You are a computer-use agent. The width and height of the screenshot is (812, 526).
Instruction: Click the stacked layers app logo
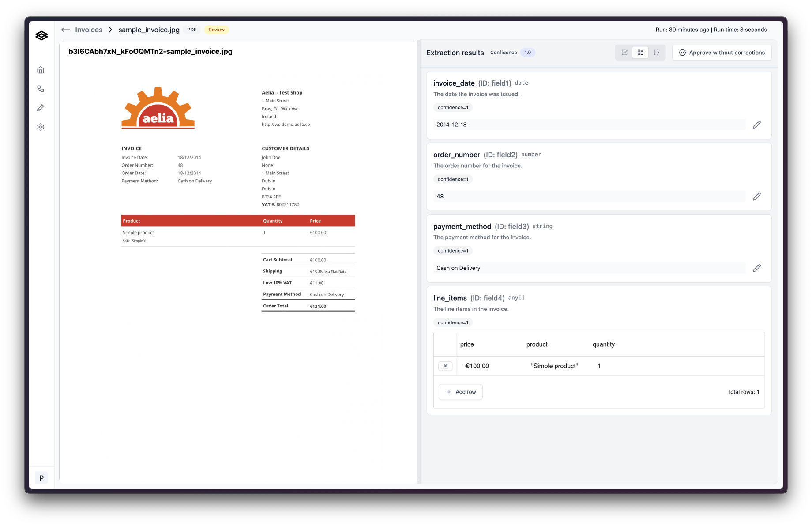tap(41, 36)
